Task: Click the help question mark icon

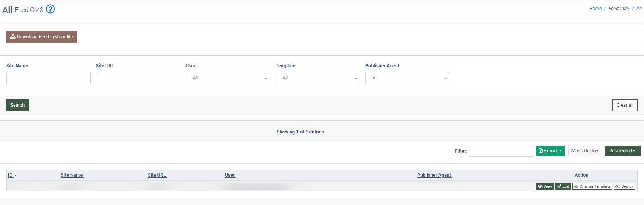Action: pos(50,9)
